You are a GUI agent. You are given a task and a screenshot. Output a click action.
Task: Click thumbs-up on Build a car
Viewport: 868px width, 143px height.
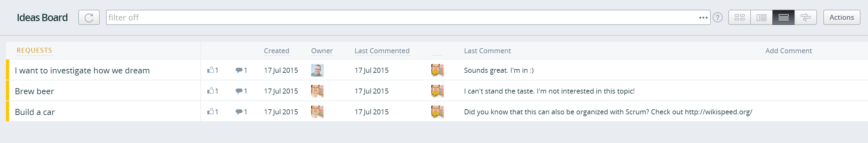pyautogui.click(x=213, y=112)
